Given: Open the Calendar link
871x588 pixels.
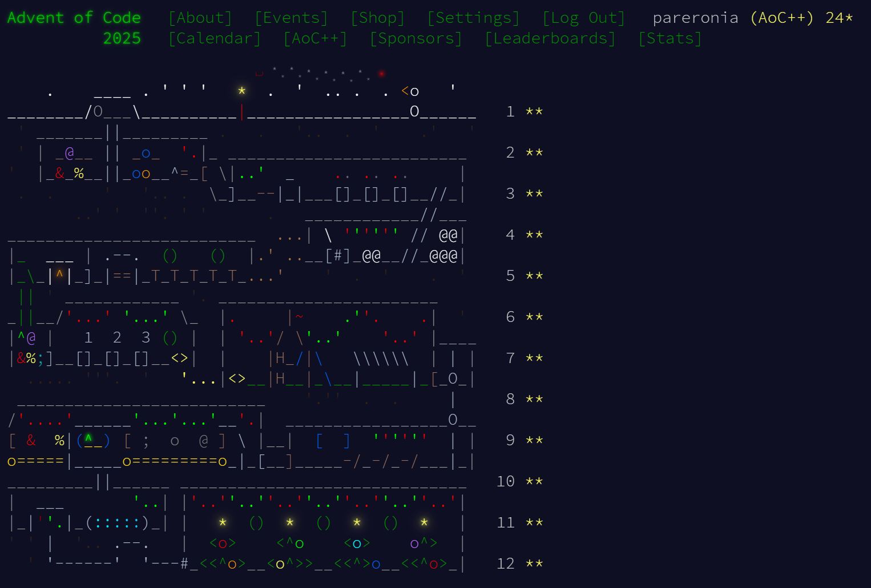Looking at the screenshot, I should pyautogui.click(x=215, y=38).
